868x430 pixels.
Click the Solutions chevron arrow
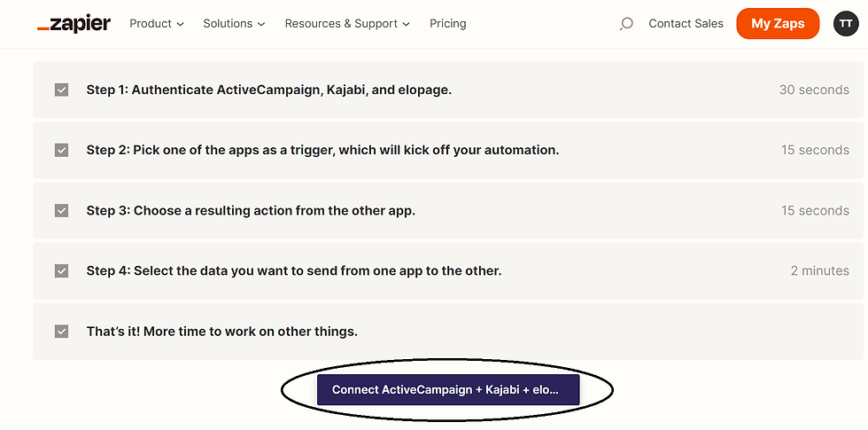click(x=261, y=25)
